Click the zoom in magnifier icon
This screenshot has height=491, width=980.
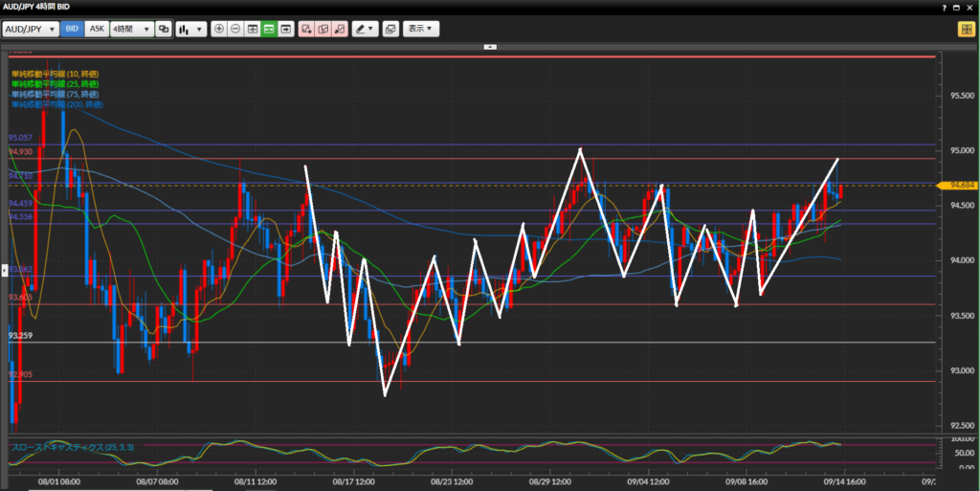click(x=219, y=29)
